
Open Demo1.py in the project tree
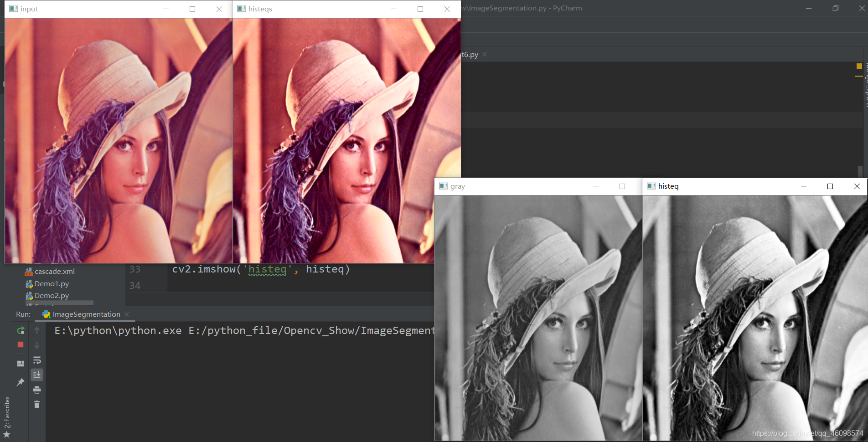[52, 284]
